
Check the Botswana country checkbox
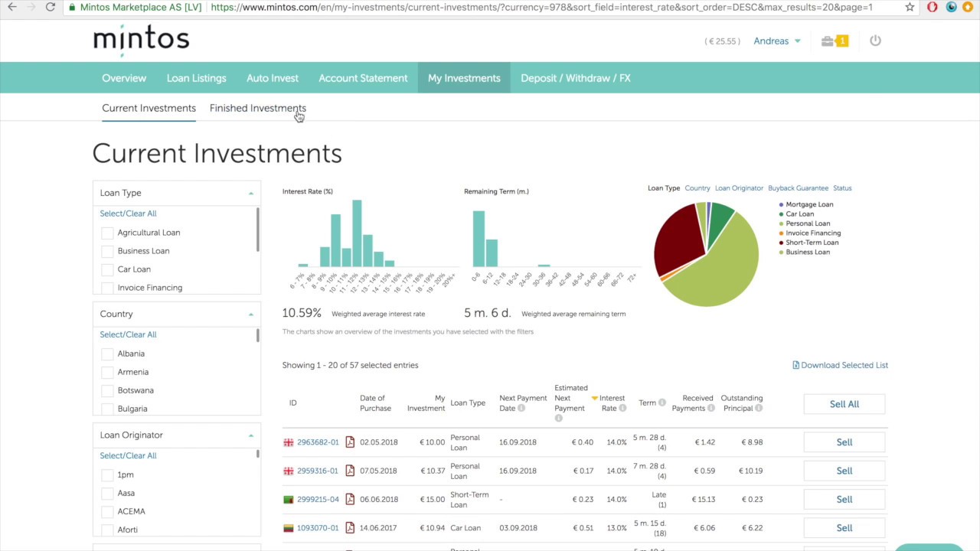click(x=107, y=390)
